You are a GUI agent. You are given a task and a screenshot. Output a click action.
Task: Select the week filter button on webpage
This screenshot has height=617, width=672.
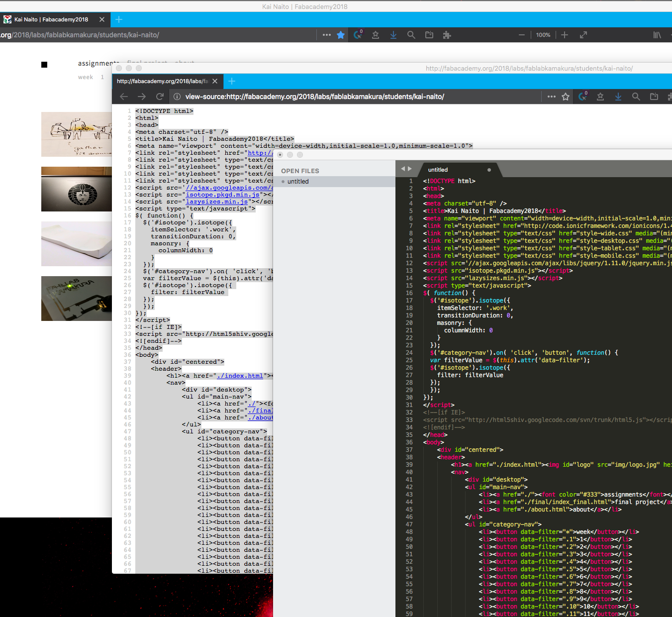click(x=86, y=77)
